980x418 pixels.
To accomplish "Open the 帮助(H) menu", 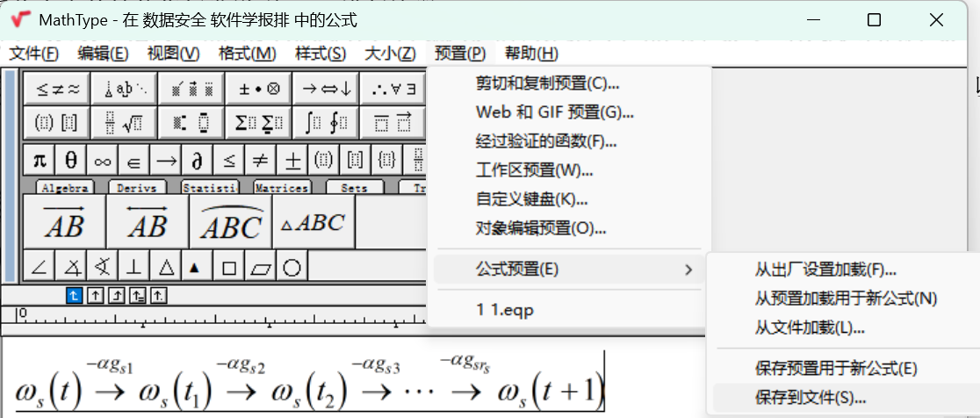I will point(531,54).
